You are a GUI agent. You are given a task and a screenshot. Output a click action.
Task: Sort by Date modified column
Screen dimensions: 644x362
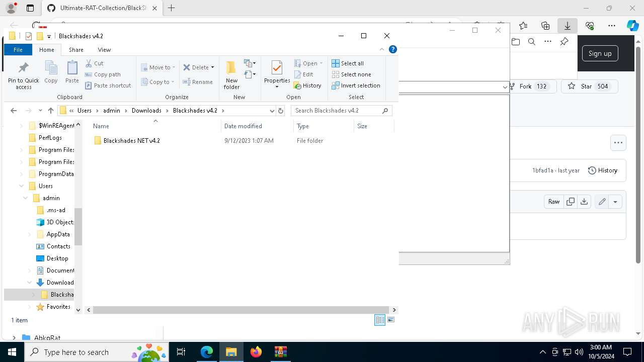(257, 126)
